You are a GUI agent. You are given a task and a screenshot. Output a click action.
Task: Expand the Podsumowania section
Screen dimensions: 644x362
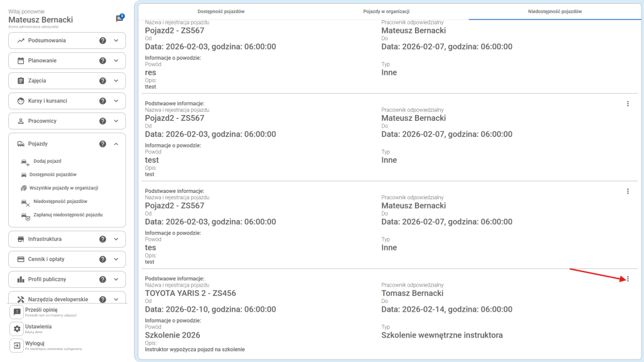116,41
